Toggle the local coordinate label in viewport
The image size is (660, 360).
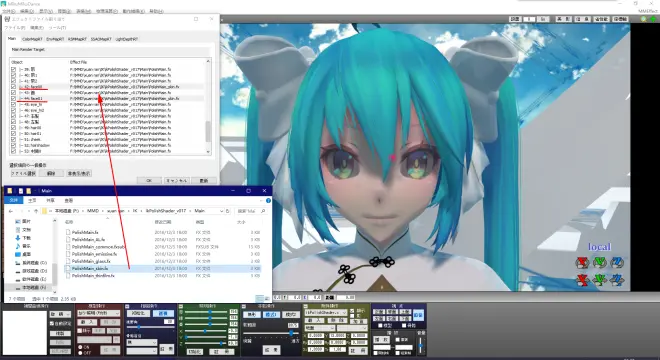pos(599,247)
